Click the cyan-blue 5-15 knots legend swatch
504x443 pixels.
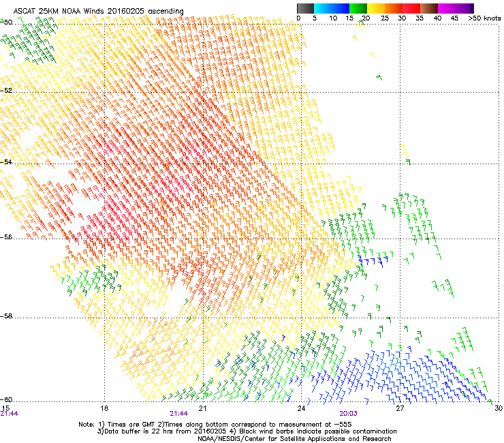tap(331, 8)
